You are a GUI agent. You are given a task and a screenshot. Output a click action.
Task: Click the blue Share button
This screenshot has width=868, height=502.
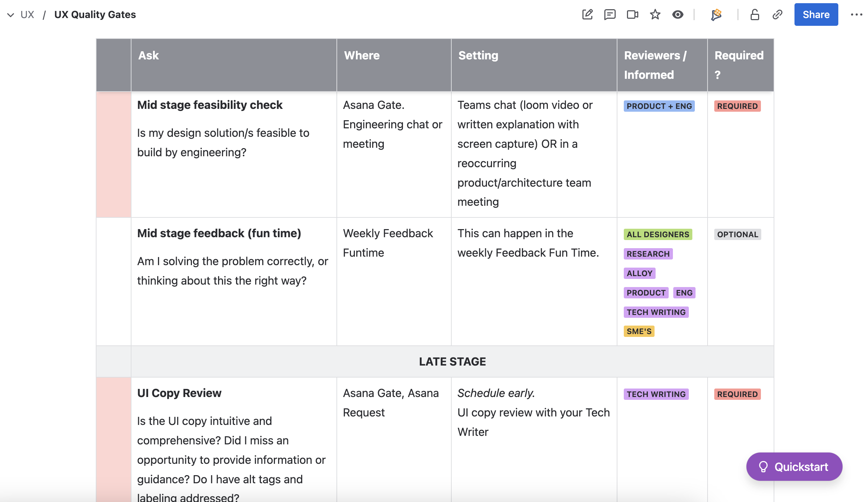[x=816, y=14]
